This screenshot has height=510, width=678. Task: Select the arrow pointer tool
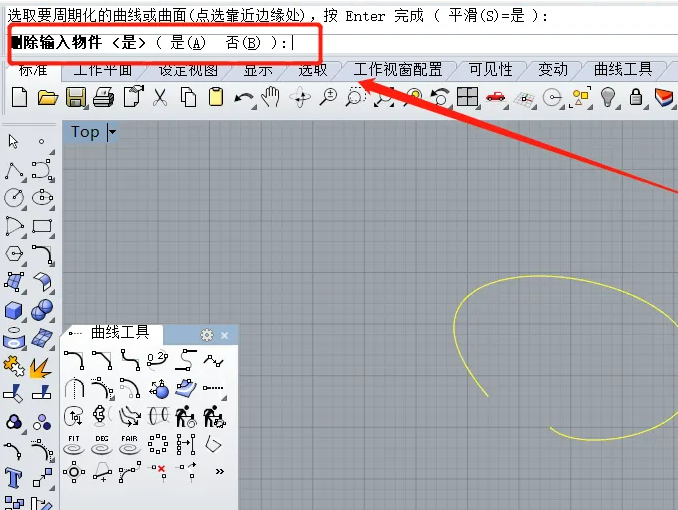(x=13, y=141)
